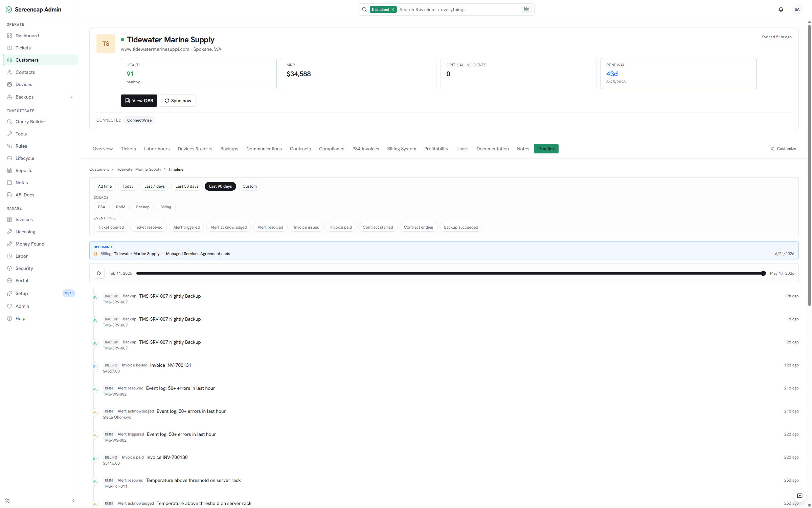This screenshot has height=508, width=812.
Task: Open ConnectWise connection badge
Action: coord(139,120)
